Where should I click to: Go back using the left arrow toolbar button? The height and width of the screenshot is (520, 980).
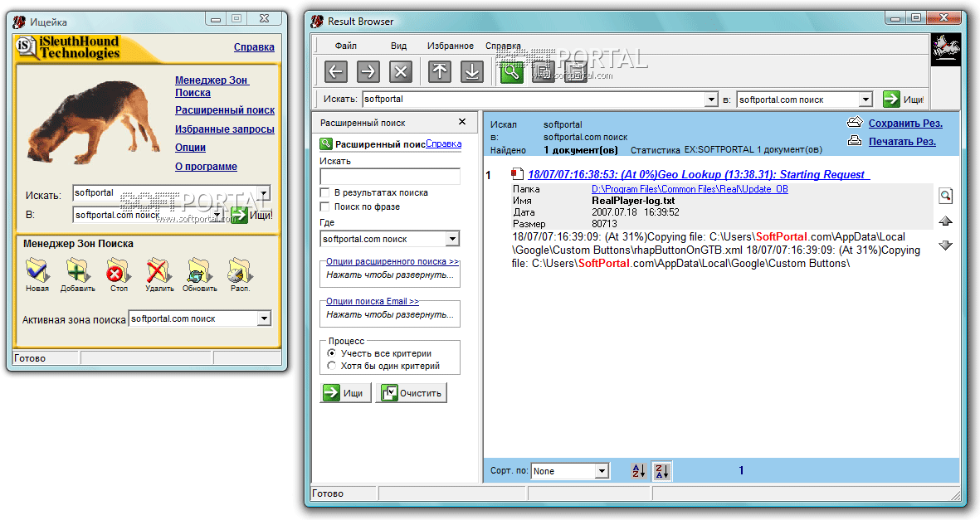point(336,71)
